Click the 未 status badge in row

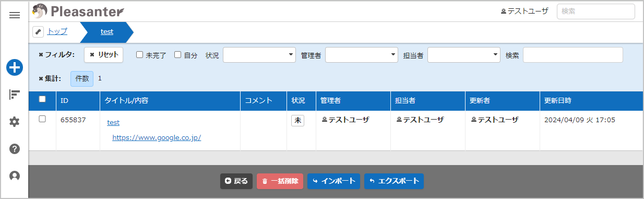tap(297, 120)
